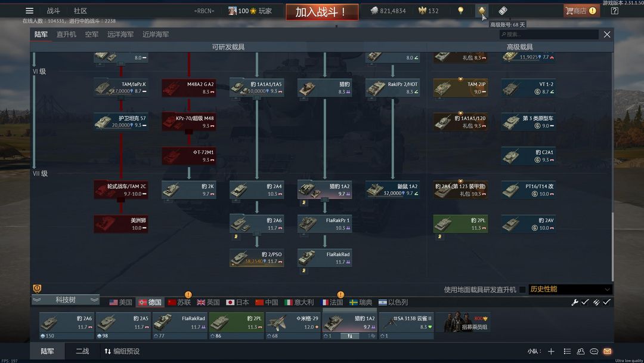Click the =RBCN= squadron tag
This screenshot has width=644, height=363.
204,11
